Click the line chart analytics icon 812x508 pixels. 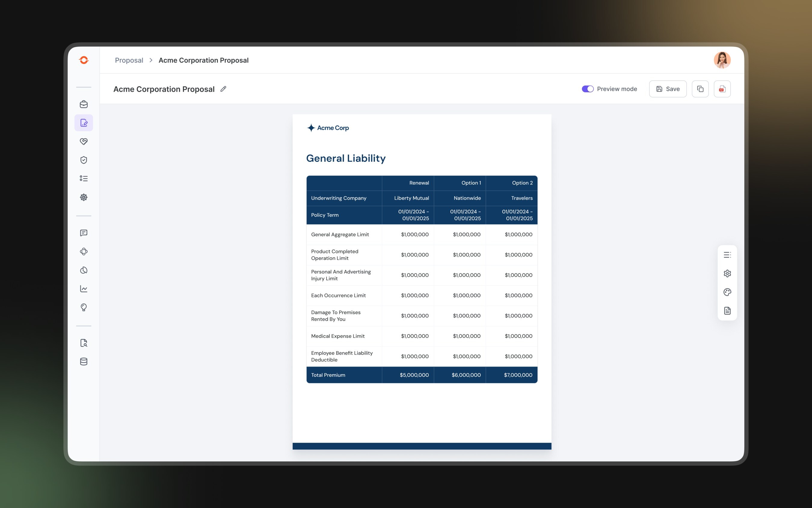tap(84, 289)
